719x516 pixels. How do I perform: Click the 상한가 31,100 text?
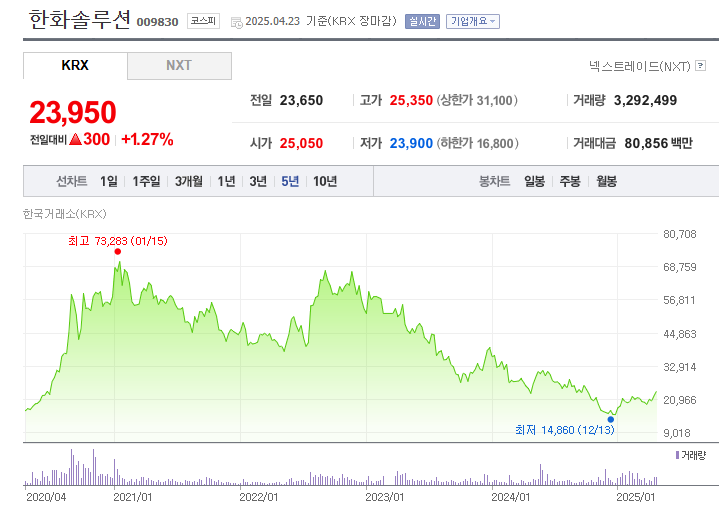point(477,100)
